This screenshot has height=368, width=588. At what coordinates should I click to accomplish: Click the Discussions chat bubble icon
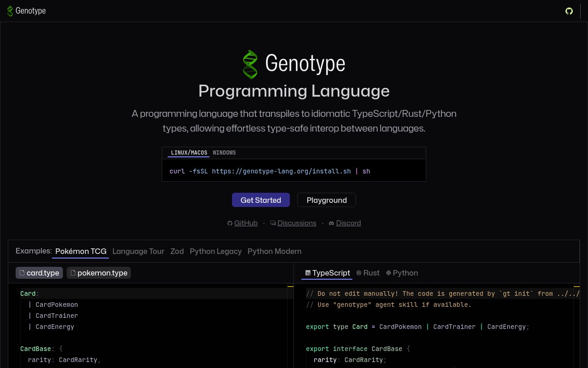pos(273,223)
